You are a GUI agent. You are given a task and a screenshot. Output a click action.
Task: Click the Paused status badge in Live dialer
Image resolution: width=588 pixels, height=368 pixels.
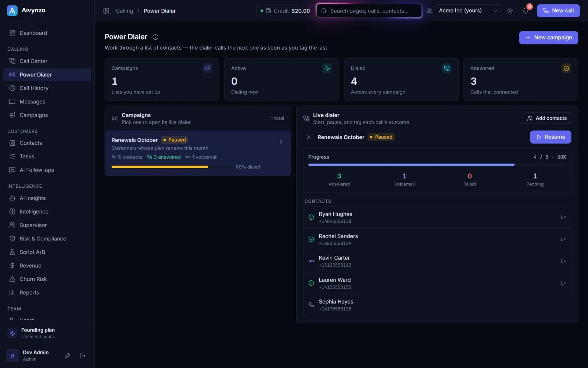click(x=381, y=137)
